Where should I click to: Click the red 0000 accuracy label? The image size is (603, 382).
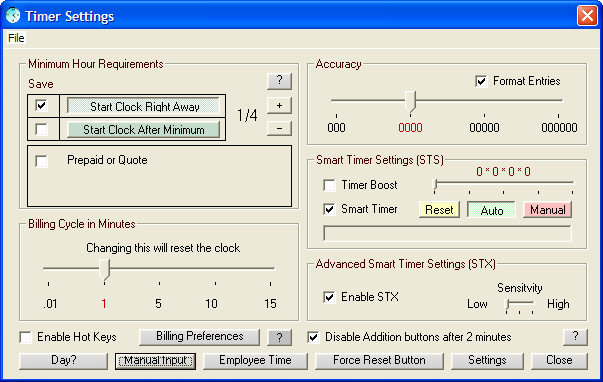coord(410,128)
